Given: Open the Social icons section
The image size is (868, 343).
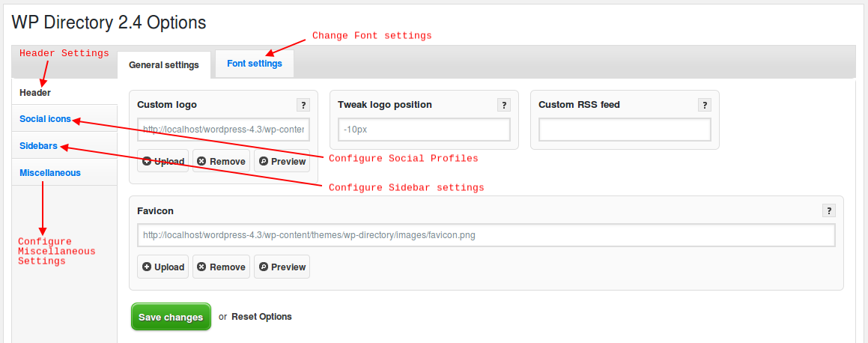Looking at the screenshot, I should coord(46,119).
